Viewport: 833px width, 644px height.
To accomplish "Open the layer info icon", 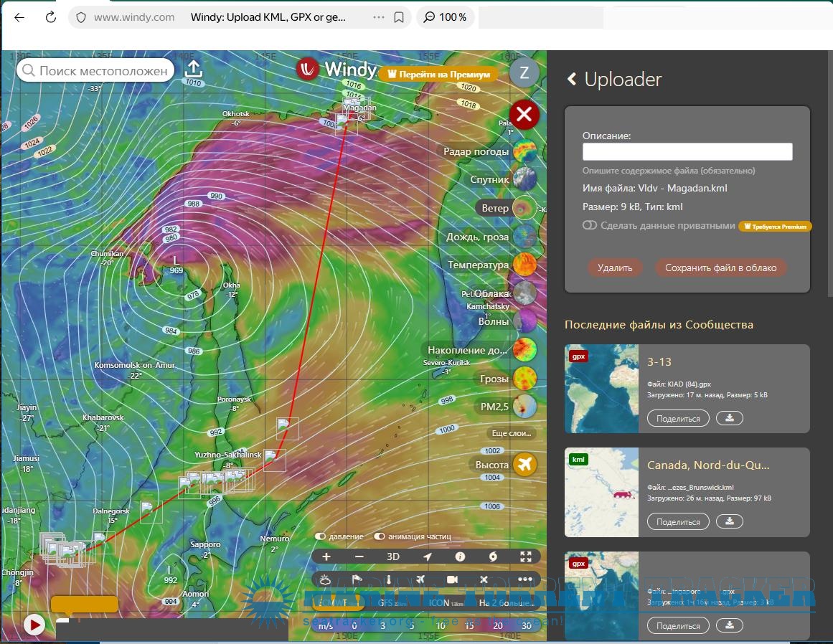I will [x=460, y=557].
